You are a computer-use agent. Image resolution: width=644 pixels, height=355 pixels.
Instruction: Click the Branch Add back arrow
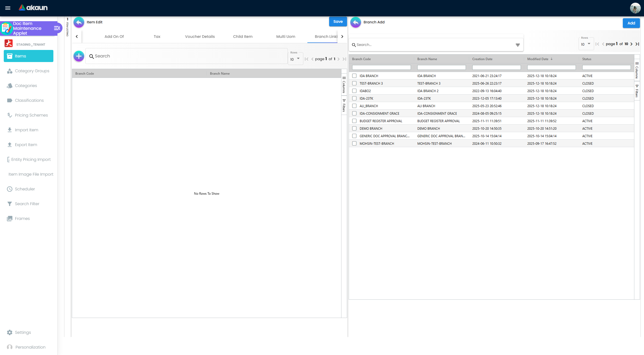356,22
